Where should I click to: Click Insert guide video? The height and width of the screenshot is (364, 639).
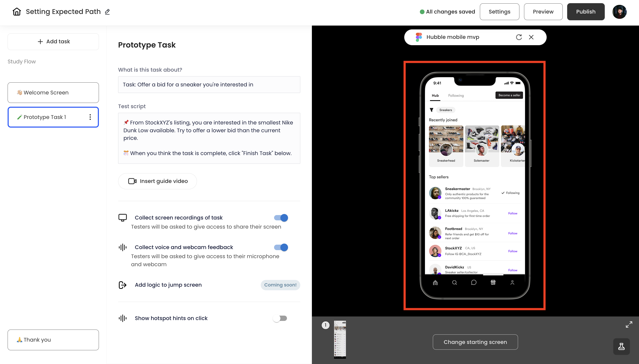pyautogui.click(x=157, y=181)
